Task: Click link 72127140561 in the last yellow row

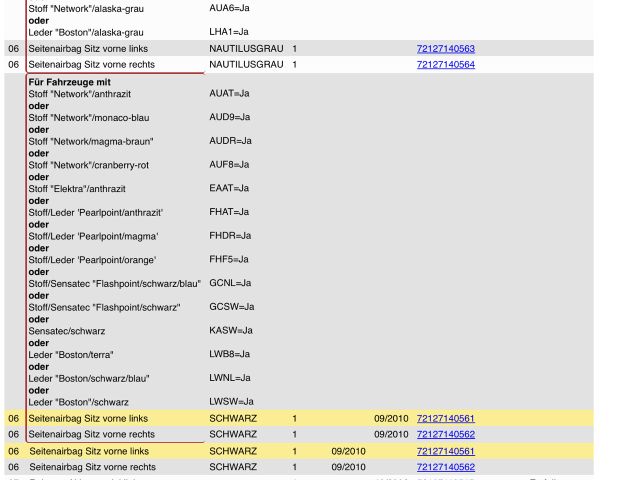Action: pyautogui.click(x=445, y=451)
